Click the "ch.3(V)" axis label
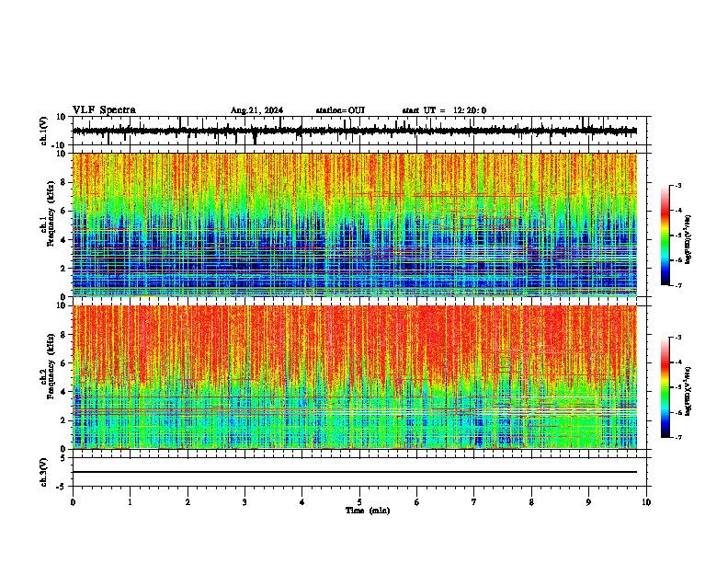Viewport: 728px width, 563px height. [x=44, y=472]
